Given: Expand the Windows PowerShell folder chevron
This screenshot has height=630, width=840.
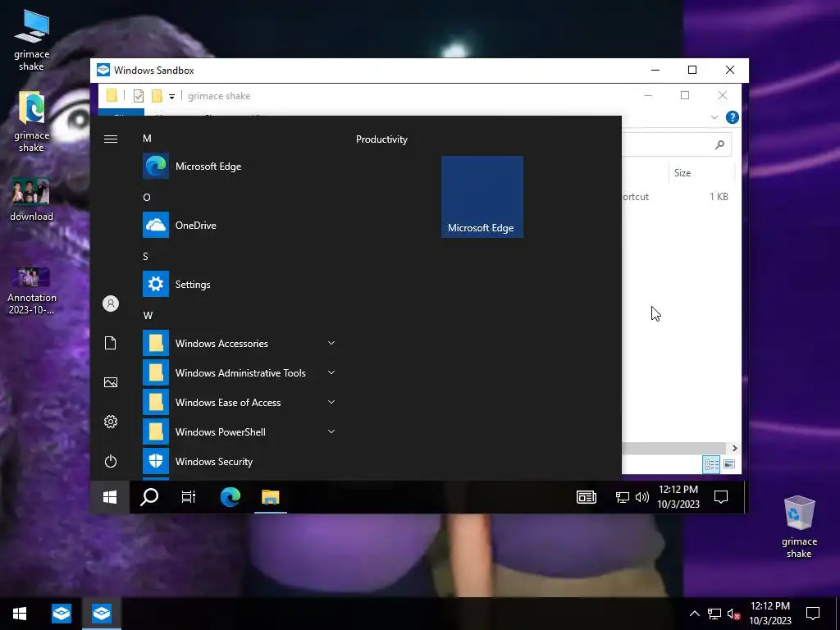Looking at the screenshot, I should (331, 431).
